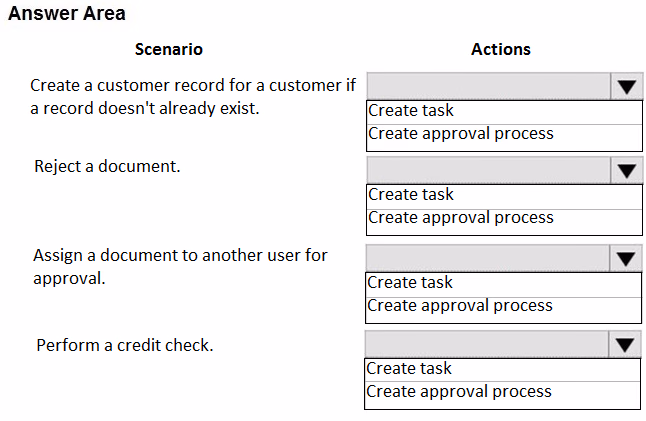Image resolution: width=646 pixels, height=421 pixels.
Task: Open dropdown arrow for customer record scenario
Action: pyautogui.click(x=626, y=87)
